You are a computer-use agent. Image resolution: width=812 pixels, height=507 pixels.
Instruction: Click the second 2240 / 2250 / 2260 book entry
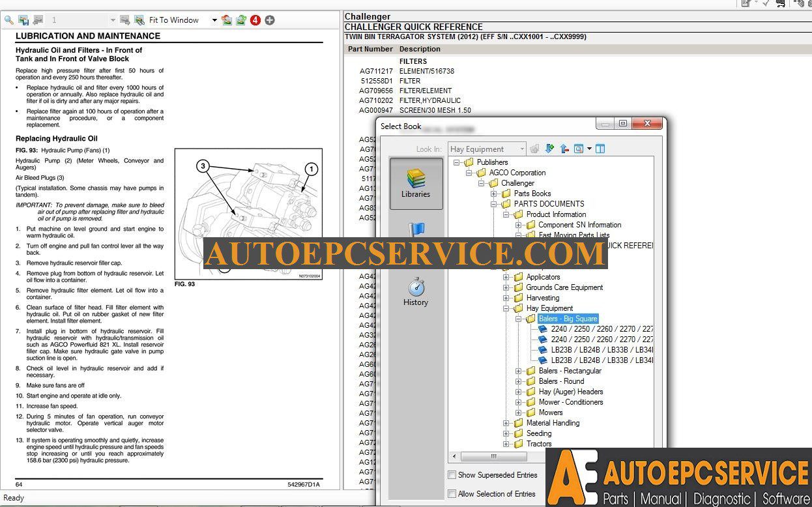601,340
